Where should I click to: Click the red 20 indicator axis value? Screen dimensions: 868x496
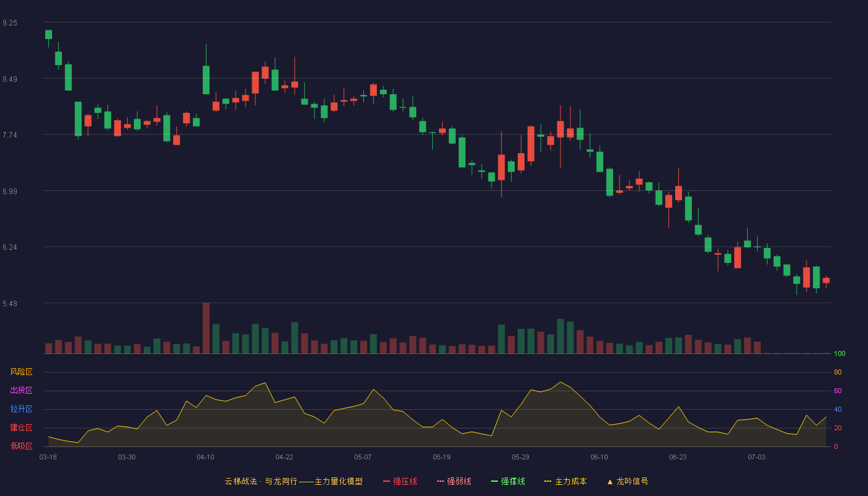click(838, 428)
